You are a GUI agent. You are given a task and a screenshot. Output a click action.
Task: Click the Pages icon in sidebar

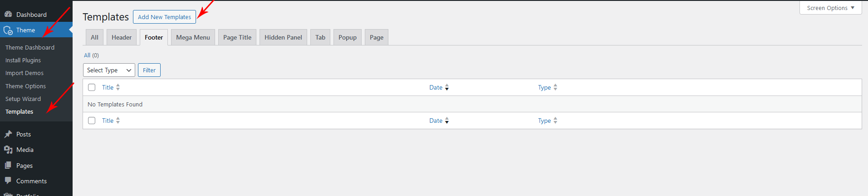coord(8,166)
